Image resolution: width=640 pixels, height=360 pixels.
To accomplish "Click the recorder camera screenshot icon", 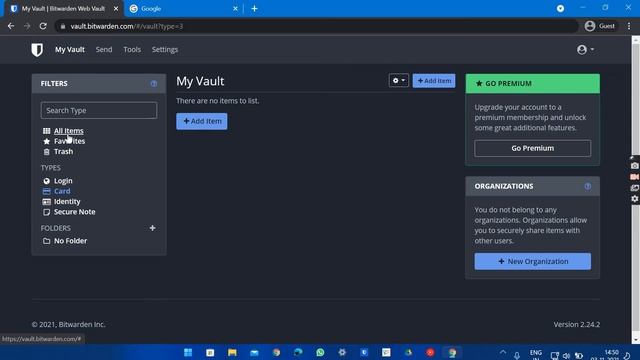I will click(634, 166).
